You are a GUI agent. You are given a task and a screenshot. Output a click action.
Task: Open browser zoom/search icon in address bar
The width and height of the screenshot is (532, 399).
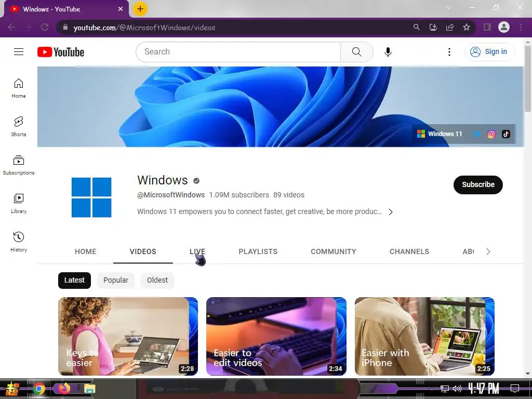click(x=416, y=27)
